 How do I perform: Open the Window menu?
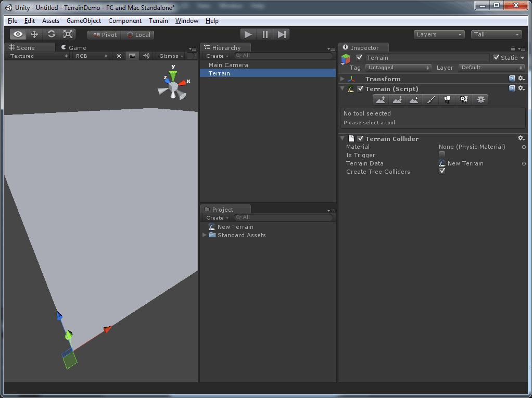pyautogui.click(x=186, y=21)
